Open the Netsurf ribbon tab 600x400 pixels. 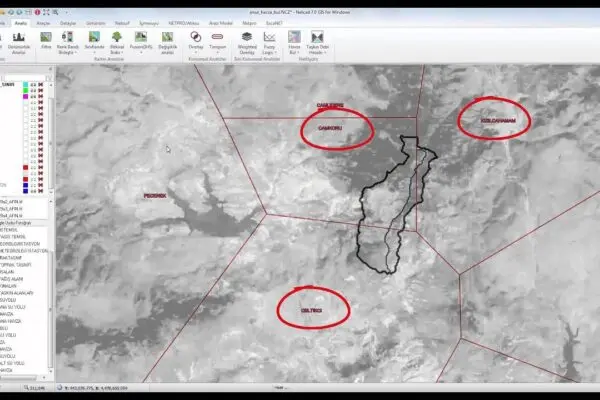tap(122, 23)
